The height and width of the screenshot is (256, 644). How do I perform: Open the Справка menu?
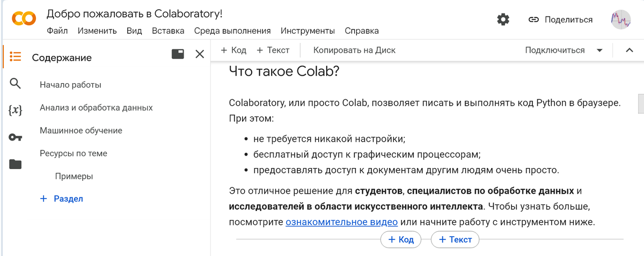tap(362, 31)
